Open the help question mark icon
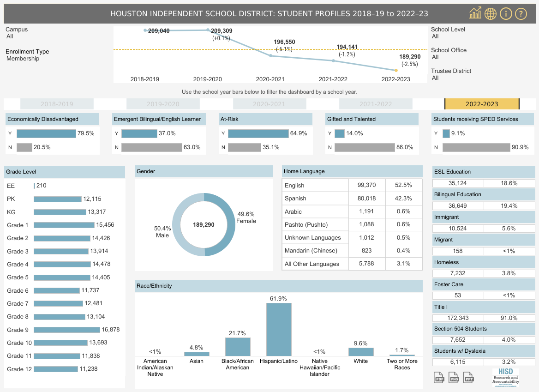Screen dimensions: 539x392 click(x=521, y=14)
